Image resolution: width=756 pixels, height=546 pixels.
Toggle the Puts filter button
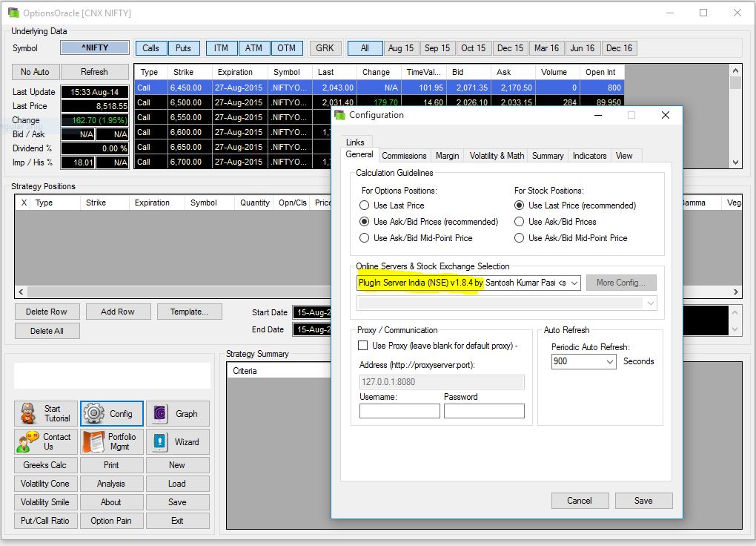183,48
